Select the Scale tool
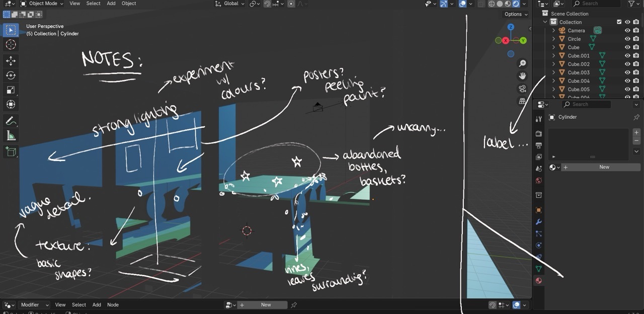Viewport: 644px width, 314px height. pyautogui.click(x=11, y=90)
